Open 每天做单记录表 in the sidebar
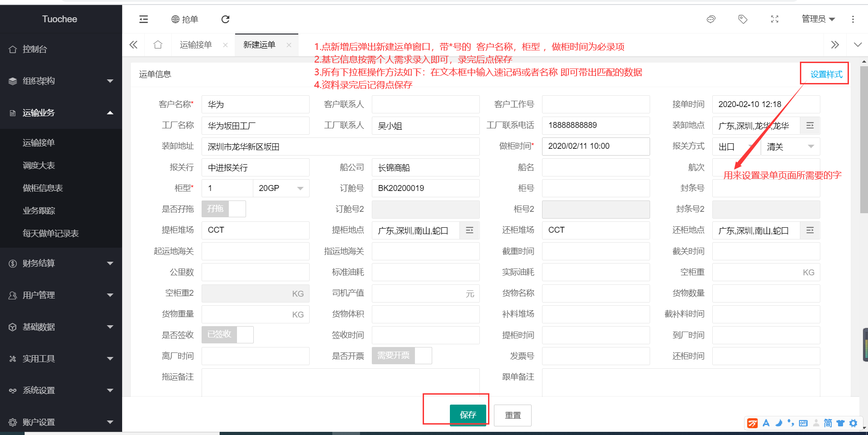Image resolution: width=868 pixels, height=435 pixels. click(x=61, y=233)
